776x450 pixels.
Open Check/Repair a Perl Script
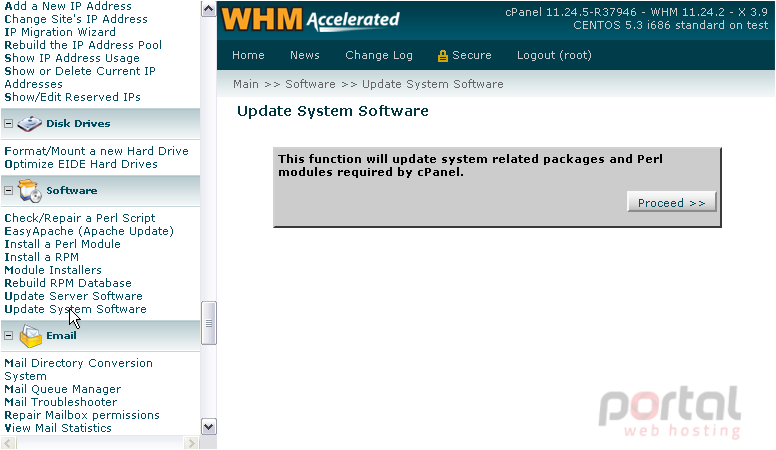[80, 218]
